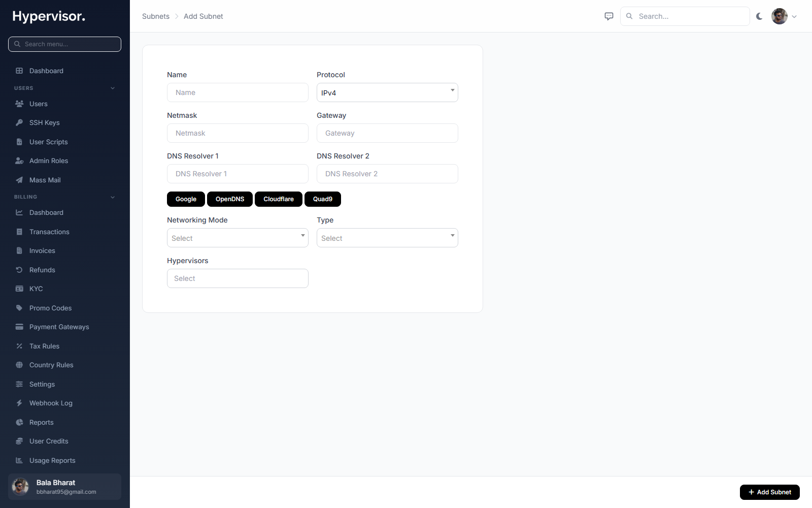Open the Networking Mode select dropdown
This screenshot has height=508, width=812.
[x=238, y=238]
